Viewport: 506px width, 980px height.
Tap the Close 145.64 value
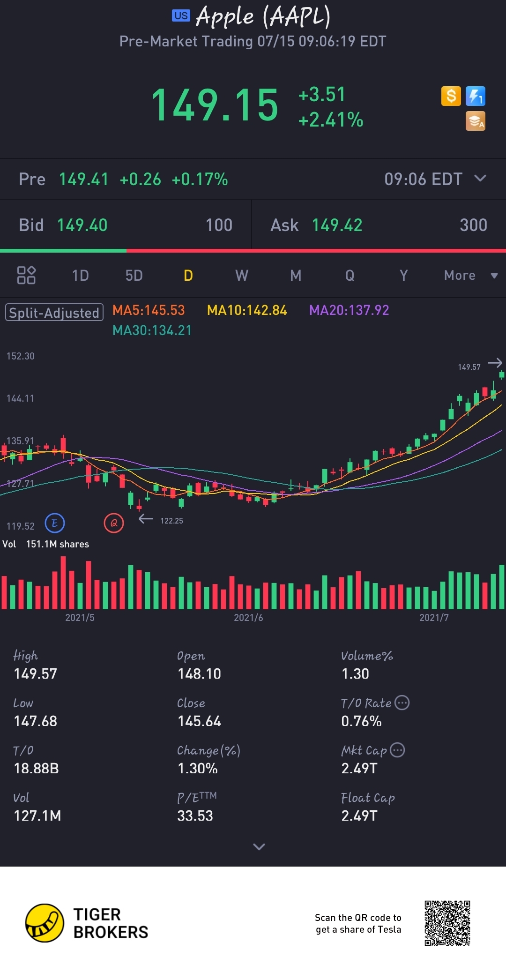click(199, 721)
